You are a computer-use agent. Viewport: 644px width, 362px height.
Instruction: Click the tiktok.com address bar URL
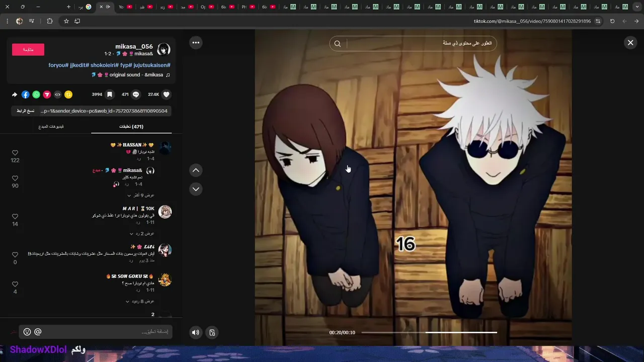pyautogui.click(x=532, y=21)
